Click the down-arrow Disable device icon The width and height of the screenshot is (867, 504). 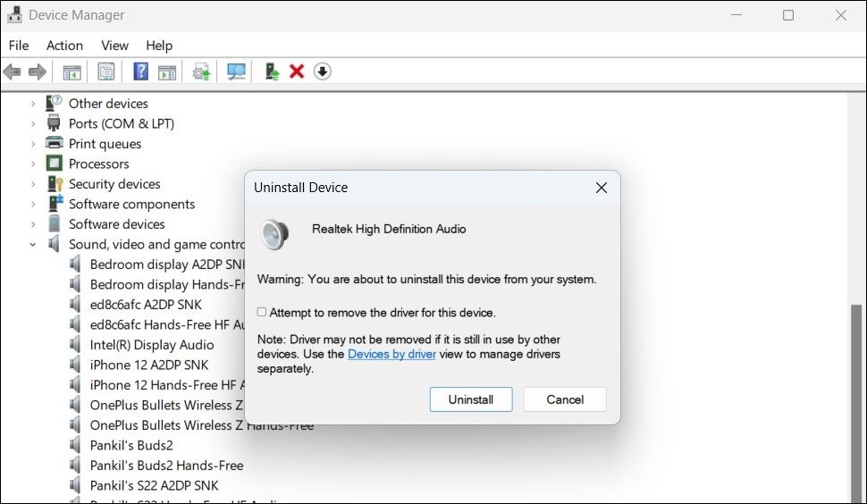(323, 71)
